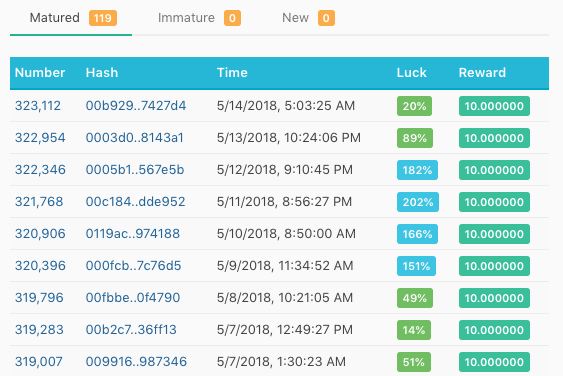View hash 0119ac..974188
This screenshot has width=563, height=376.
[x=132, y=234]
